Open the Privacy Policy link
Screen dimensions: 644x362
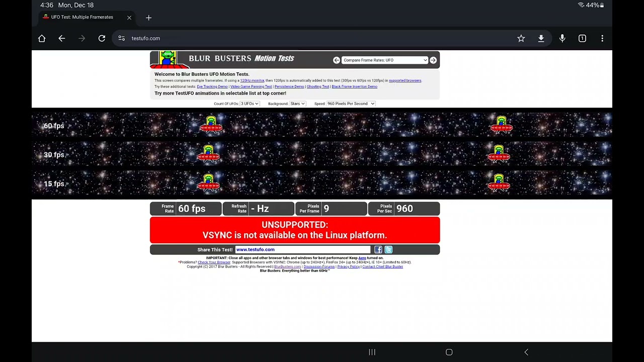348,266
